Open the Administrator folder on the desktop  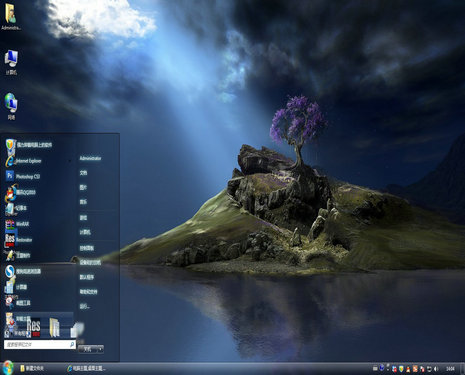pyautogui.click(x=11, y=17)
